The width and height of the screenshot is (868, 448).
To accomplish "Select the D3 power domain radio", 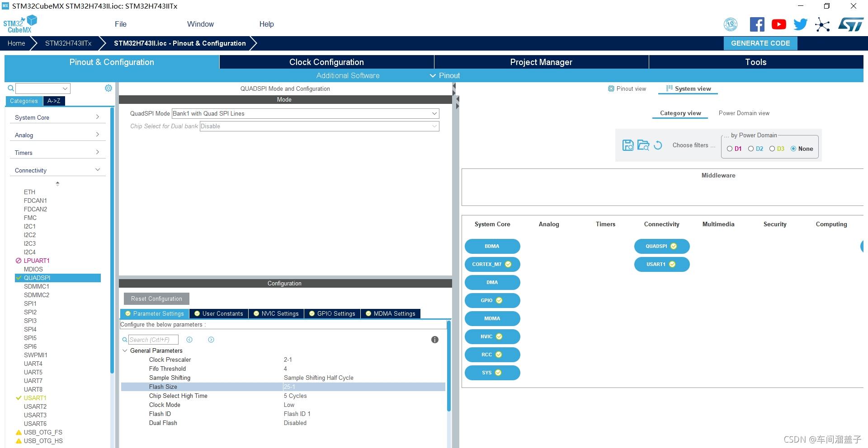I will point(772,149).
